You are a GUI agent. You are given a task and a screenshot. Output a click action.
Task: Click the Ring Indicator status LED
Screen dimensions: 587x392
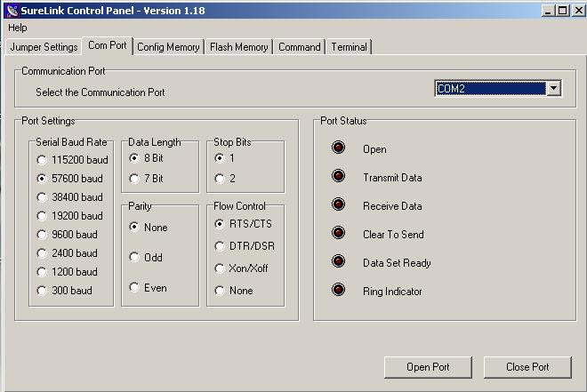pos(339,290)
